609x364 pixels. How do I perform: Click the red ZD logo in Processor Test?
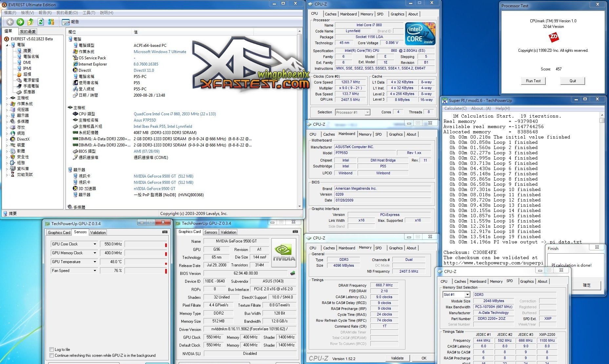(554, 38)
